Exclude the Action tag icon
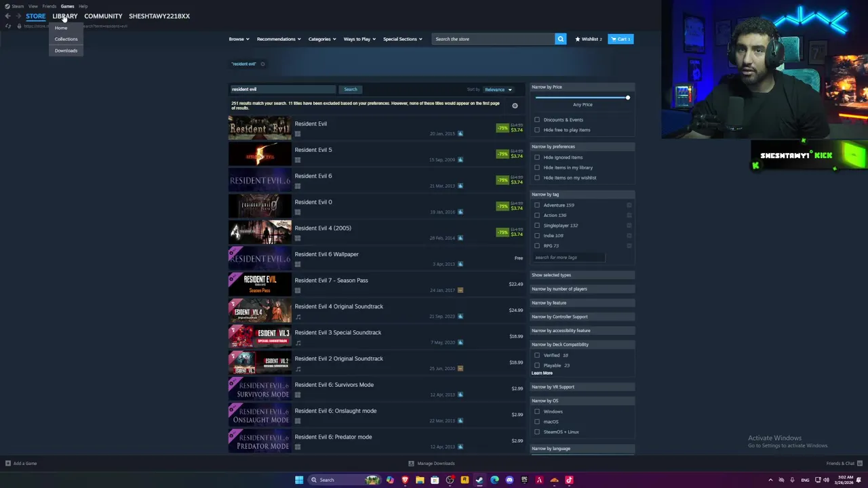 (x=629, y=216)
